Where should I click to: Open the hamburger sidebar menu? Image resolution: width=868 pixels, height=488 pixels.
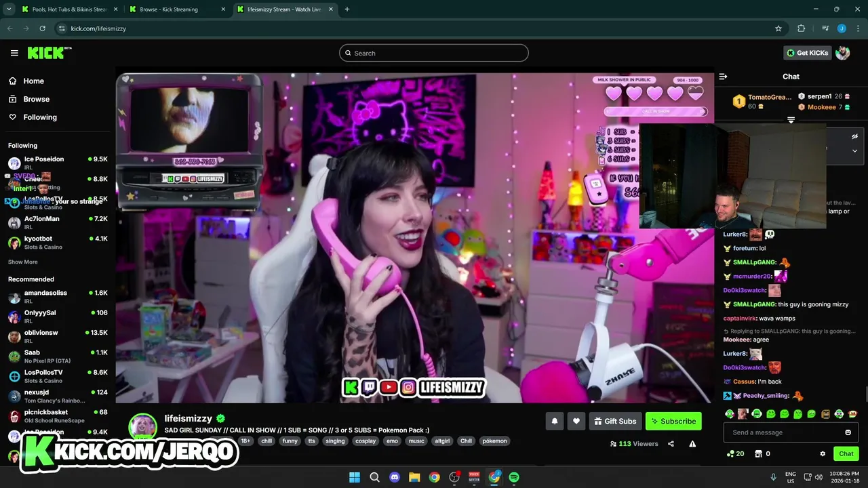pyautogui.click(x=14, y=53)
